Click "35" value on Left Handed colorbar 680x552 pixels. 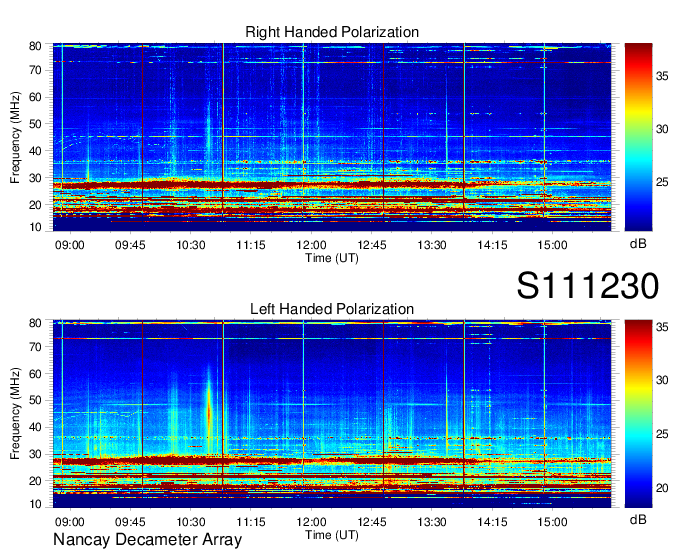pos(662,327)
